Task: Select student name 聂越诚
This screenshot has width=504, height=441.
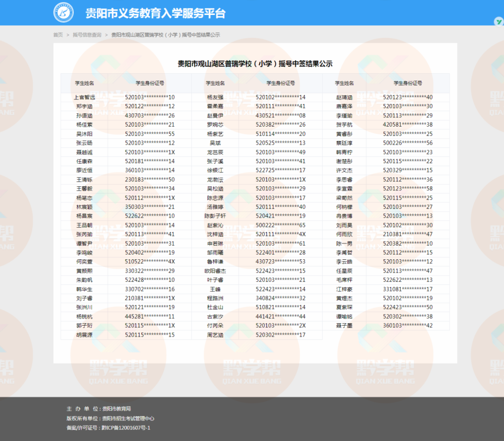Action: [84, 152]
